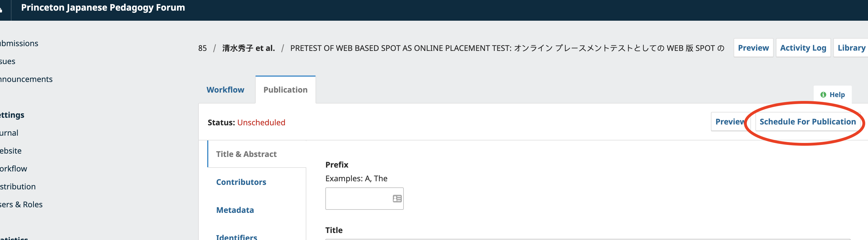Open the Activity Log
The height and width of the screenshot is (240, 868).
point(803,48)
